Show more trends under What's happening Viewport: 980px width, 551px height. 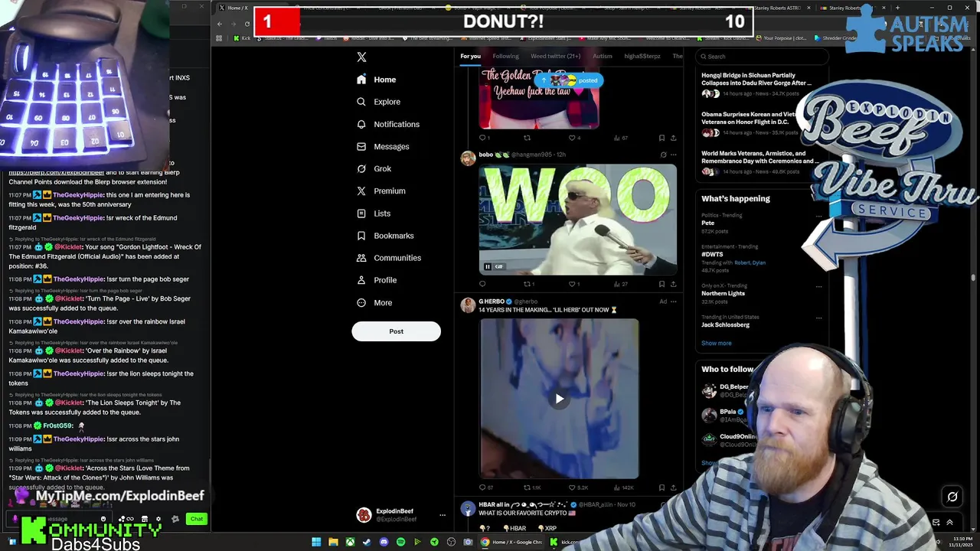(x=716, y=343)
